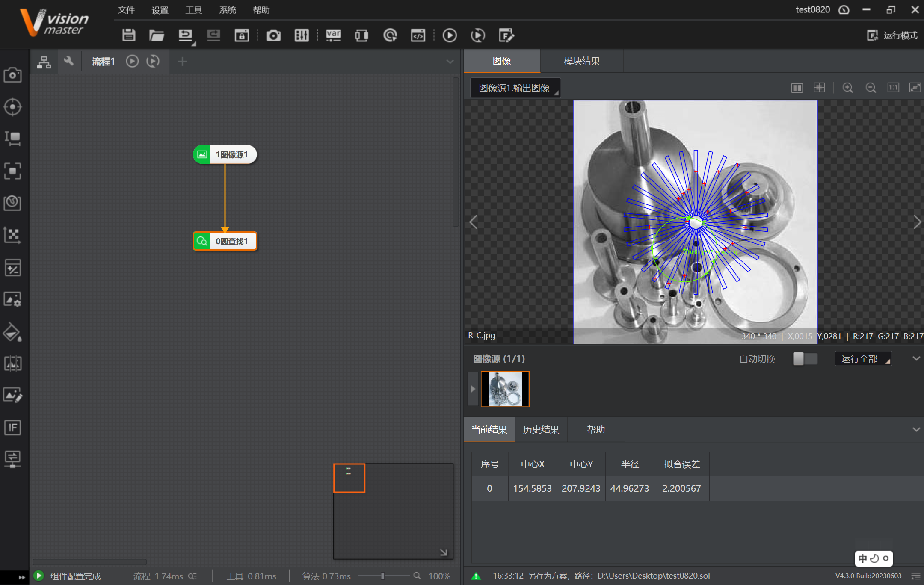This screenshot has width=924, height=585.
Task: Open the 工具 menu
Action: coord(194,10)
